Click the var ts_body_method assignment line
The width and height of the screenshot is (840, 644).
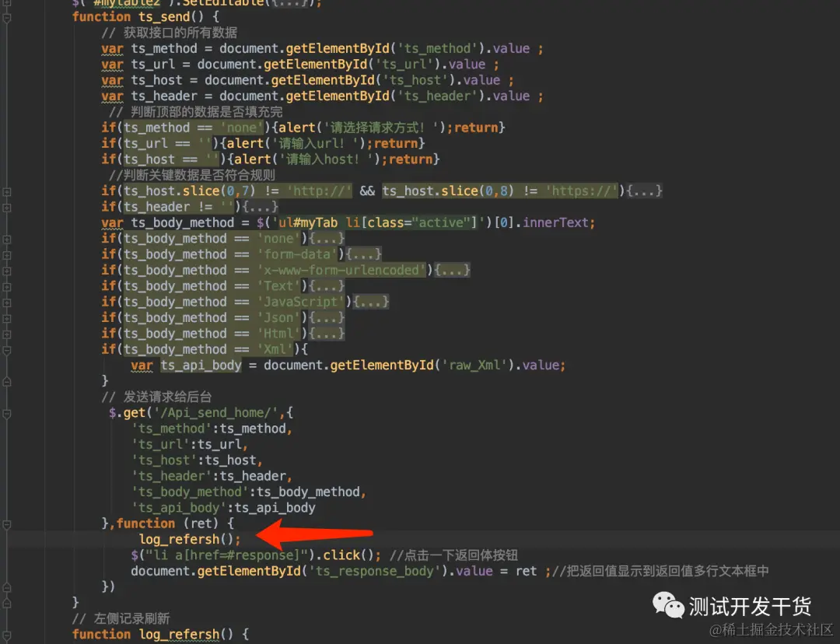pos(348,222)
